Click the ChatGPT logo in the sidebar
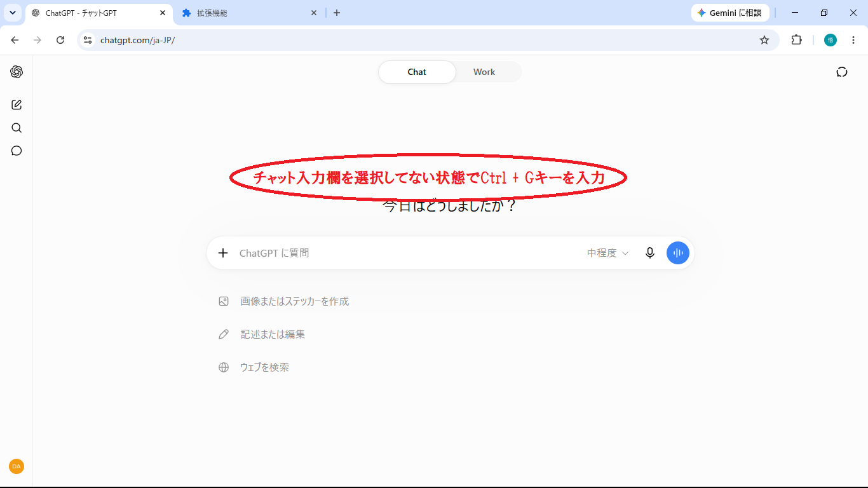Image resolution: width=868 pixels, height=488 pixels. (17, 72)
